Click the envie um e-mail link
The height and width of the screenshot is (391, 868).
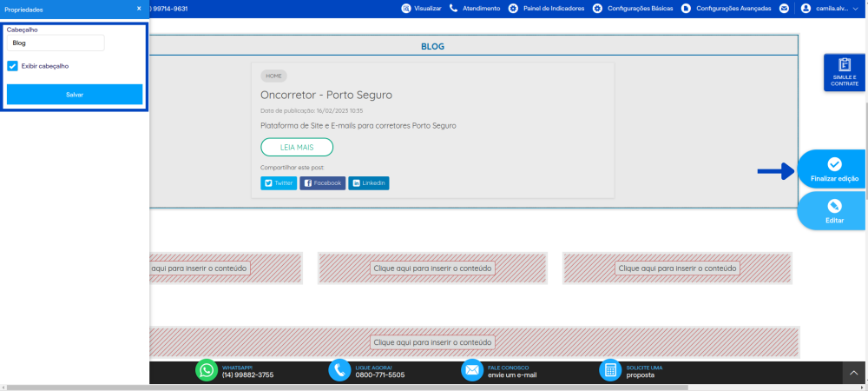click(x=512, y=375)
